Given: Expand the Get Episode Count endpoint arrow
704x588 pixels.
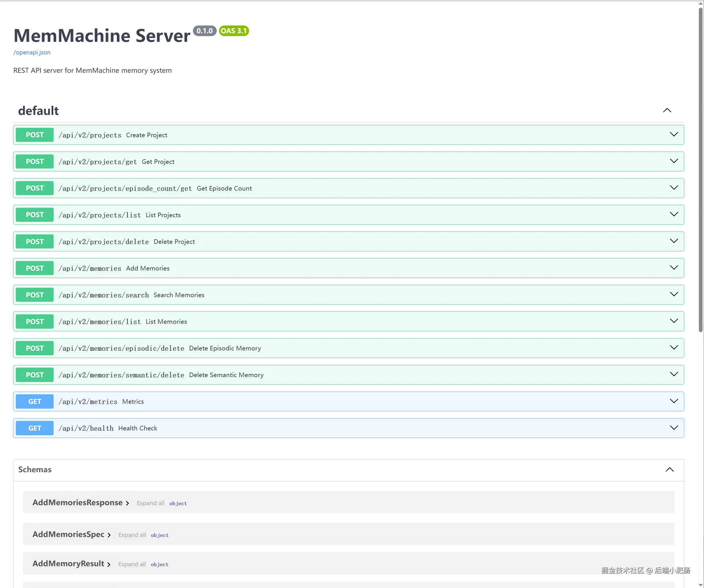Looking at the screenshot, I should coord(674,188).
